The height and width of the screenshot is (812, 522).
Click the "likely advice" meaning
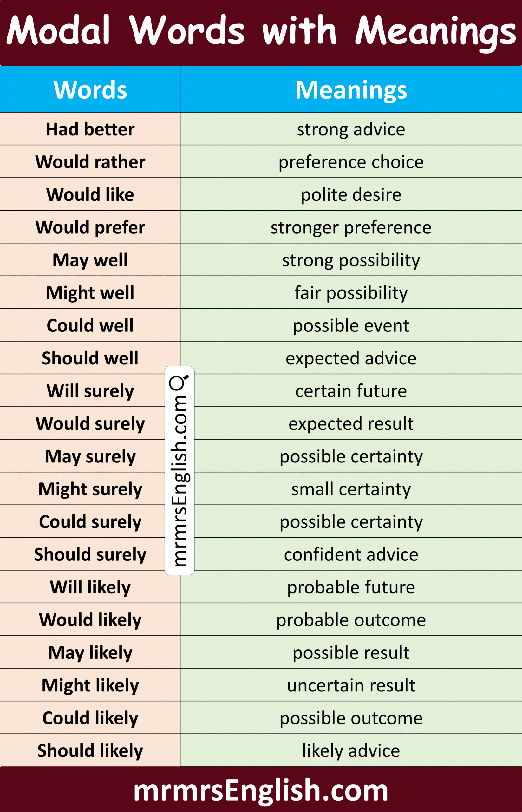(351, 751)
